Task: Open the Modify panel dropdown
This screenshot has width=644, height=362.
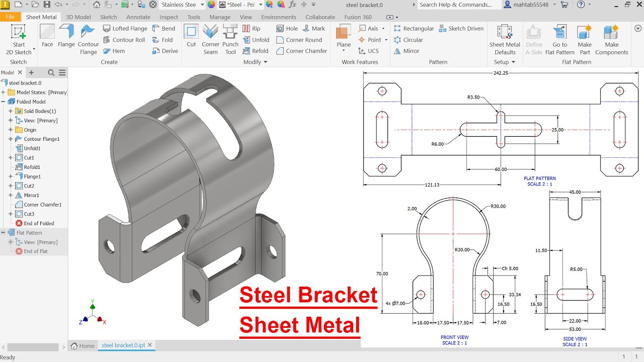Action: click(x=255, y=62)
